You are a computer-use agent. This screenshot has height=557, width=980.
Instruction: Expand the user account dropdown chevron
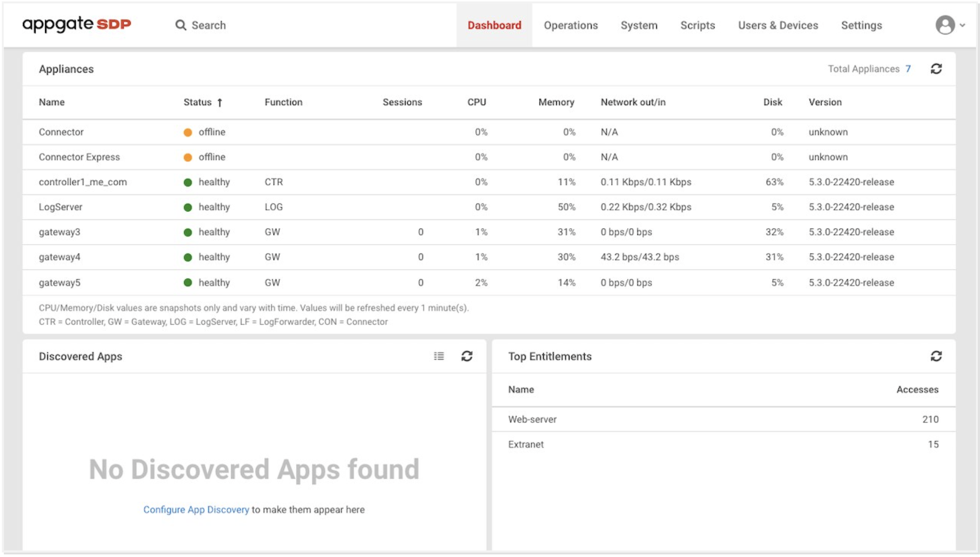[x=963, y=25]
